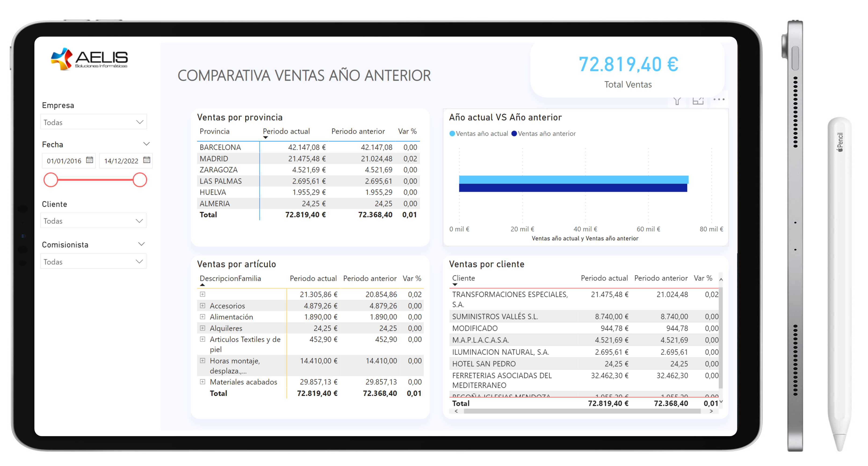The height and width of the screenshot is (466, 868).
Task: Sort by DescripcionFamilia column header
Action: (x=230, y=279)
